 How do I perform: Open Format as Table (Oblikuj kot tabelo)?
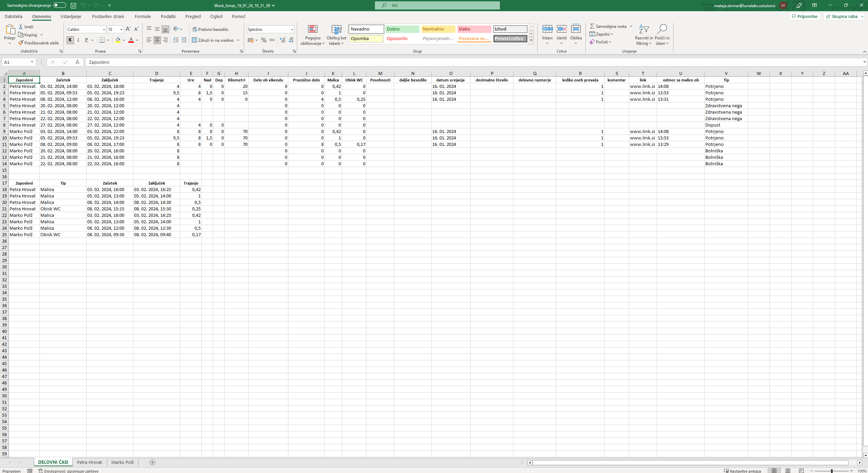(x=337, y=35)
